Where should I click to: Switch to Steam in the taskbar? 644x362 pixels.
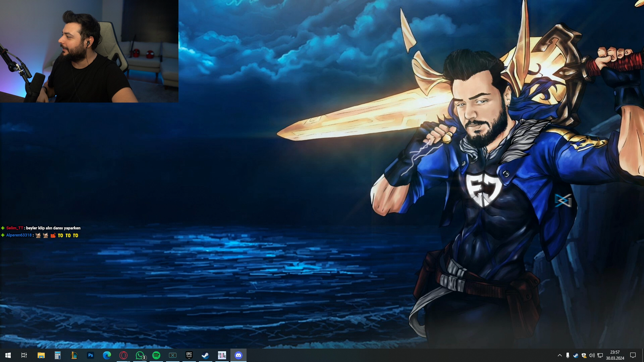[206, 355]
